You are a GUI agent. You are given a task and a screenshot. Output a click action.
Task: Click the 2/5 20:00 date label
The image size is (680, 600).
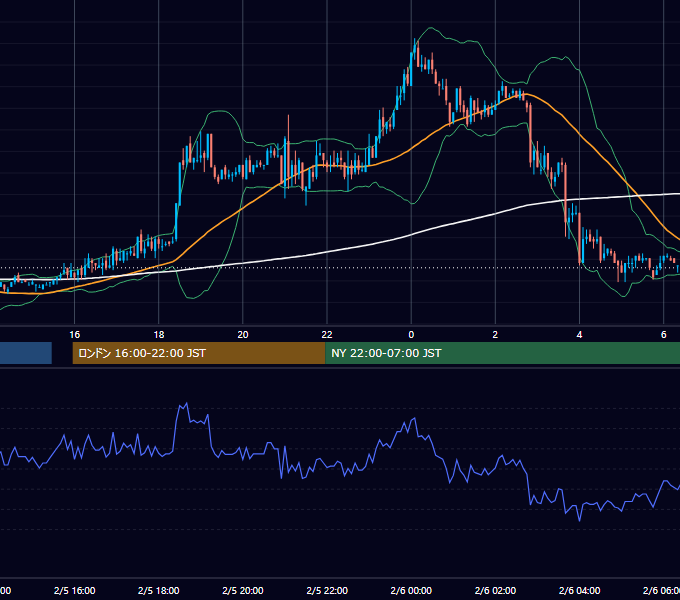coord(243,590)
